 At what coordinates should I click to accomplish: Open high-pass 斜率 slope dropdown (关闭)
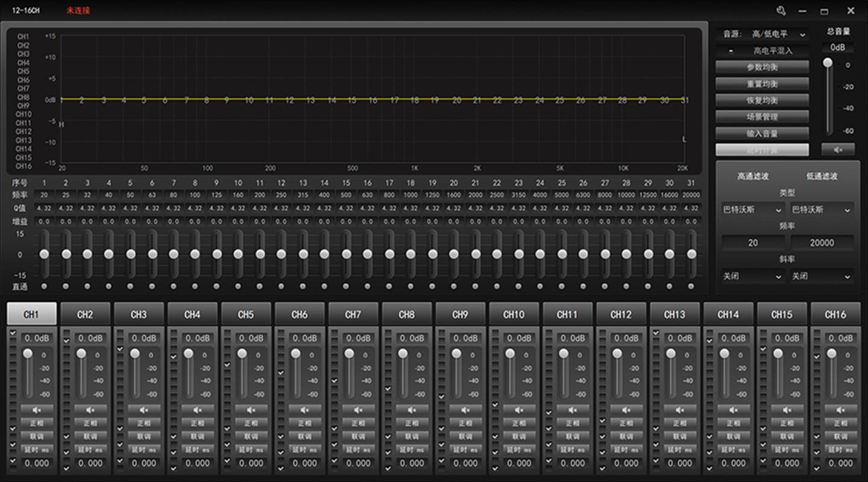pyautogui.click(x=753, y=276)
